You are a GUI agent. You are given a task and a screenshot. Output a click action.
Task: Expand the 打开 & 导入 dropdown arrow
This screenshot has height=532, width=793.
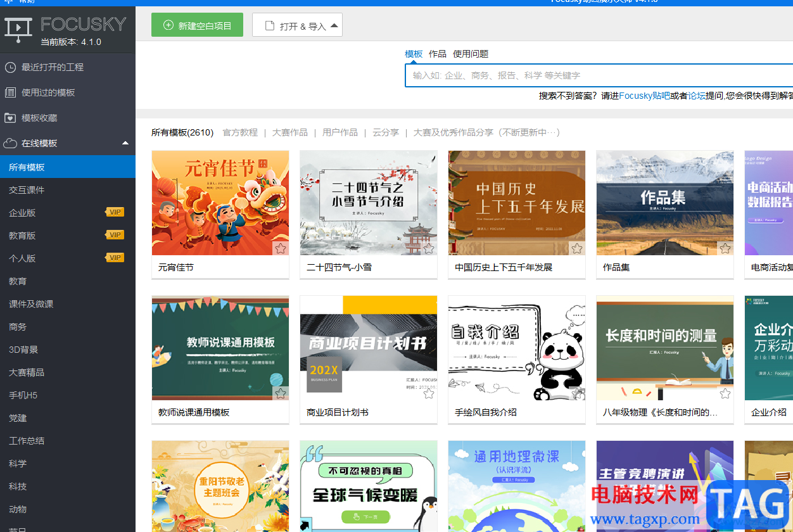334,25
